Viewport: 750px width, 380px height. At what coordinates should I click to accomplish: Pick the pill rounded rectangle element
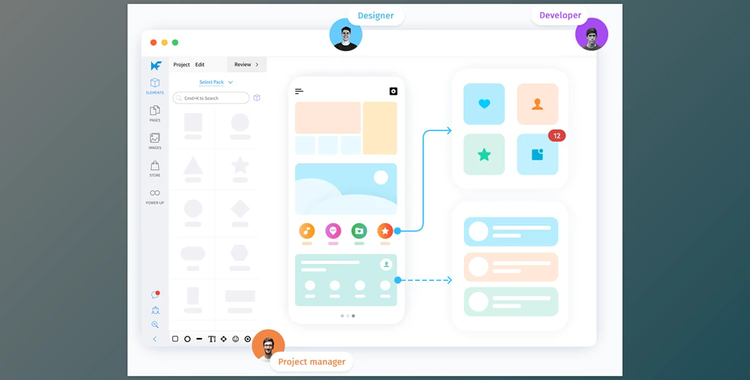[x=193, y=253]
